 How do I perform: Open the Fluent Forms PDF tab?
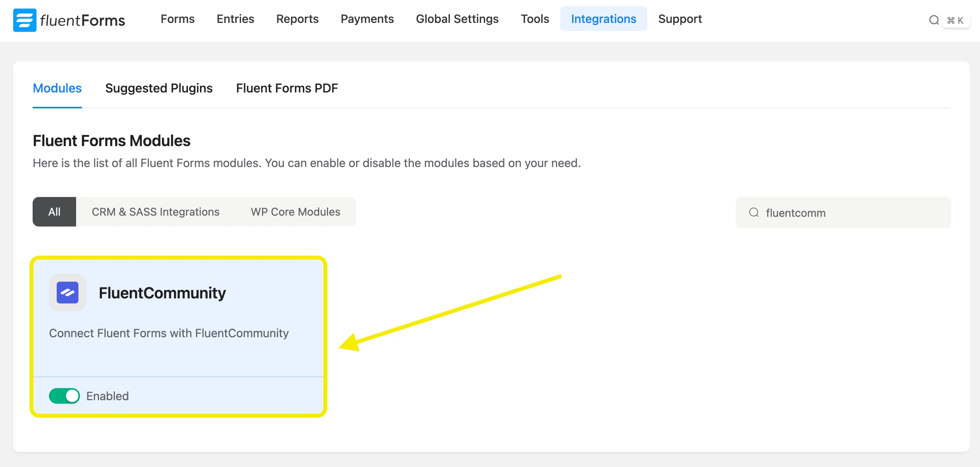point(287,88)
